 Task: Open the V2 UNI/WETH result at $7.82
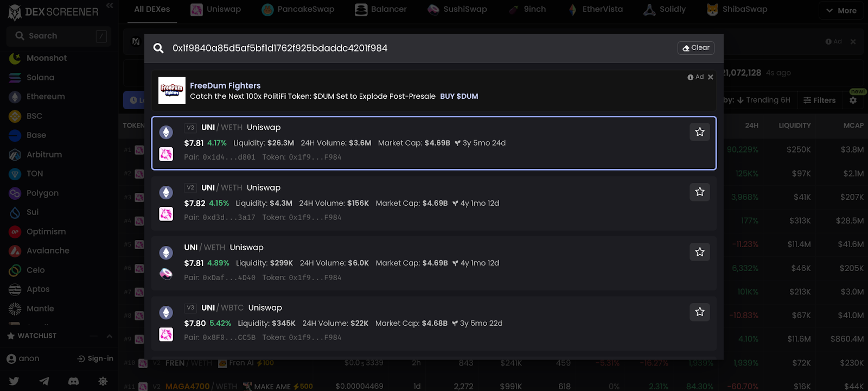[434, 203]
